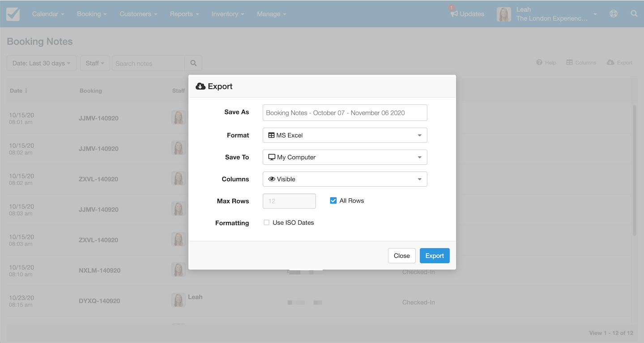Toggle the All Rows checkbox
644x343 pixels.
(333, 201)
